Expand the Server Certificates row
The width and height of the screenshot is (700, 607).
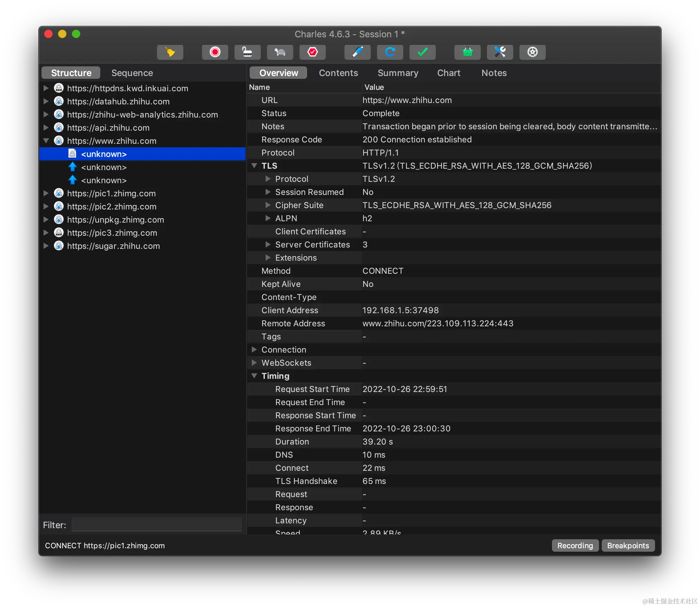click(x=268, y=244)
